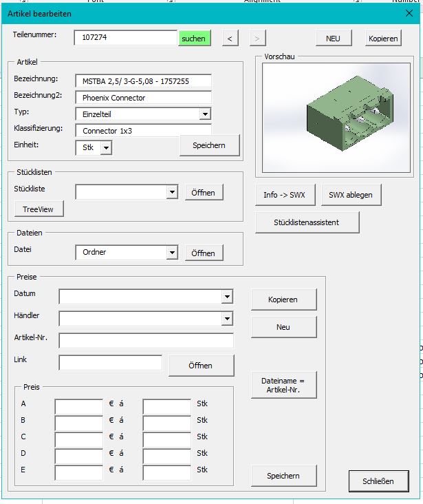Go to next article with > button
Viewport: 423px width, 504px height.
[x=257, y=39]
